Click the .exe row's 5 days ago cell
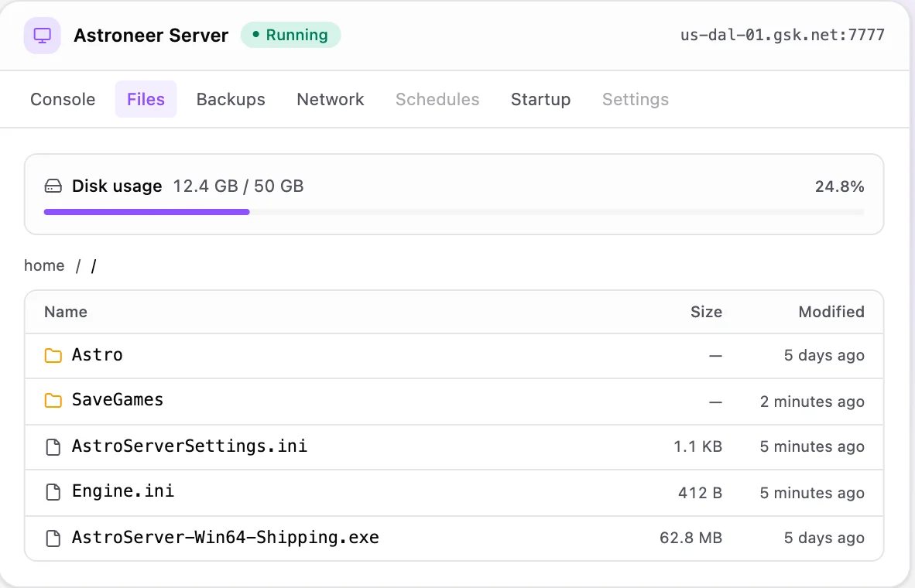Screen dimensions: 915x588 (x=824, y=538)
